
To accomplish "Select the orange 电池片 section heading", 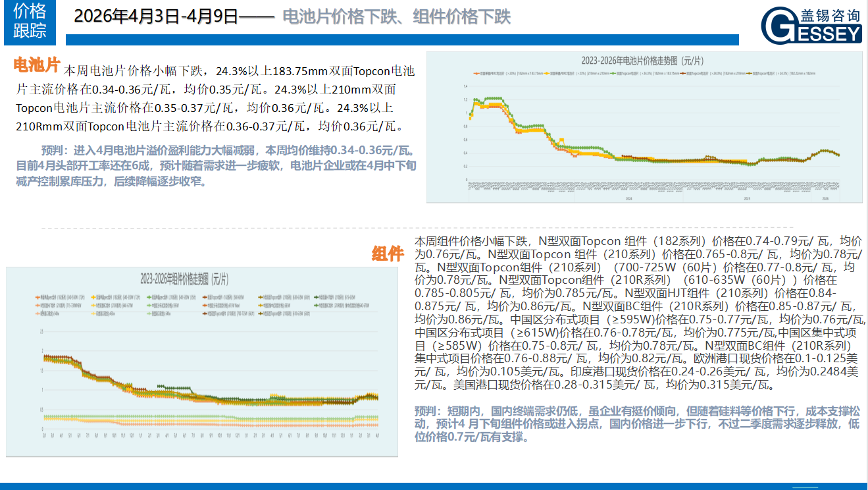I will [37, 65].
